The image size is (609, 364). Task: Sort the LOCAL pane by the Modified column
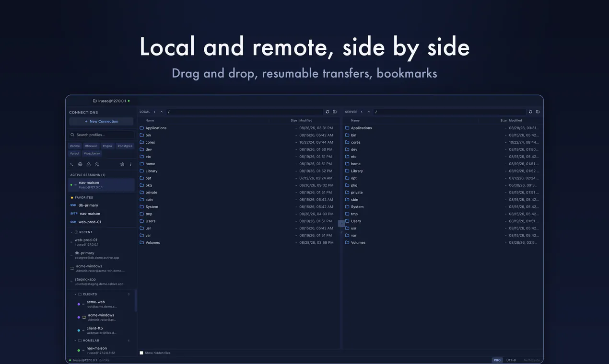306,121
